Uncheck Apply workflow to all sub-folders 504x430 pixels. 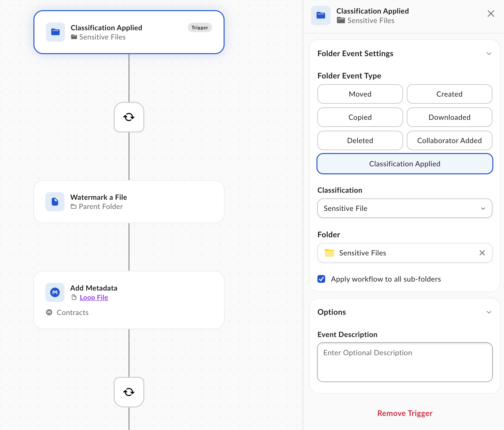321,279
